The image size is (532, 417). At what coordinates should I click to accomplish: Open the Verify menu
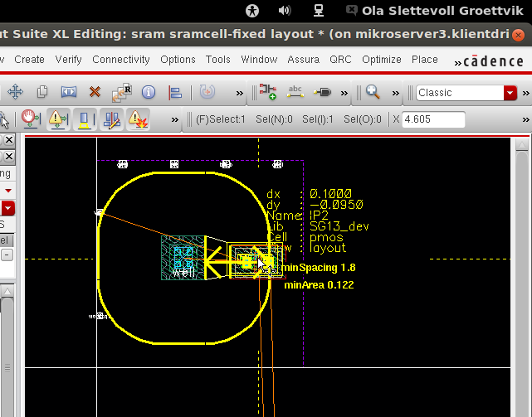[68, 60]
